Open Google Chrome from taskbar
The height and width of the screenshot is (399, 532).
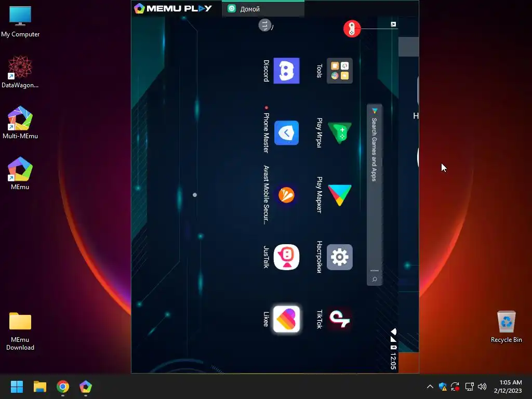[x=63, y=387]
